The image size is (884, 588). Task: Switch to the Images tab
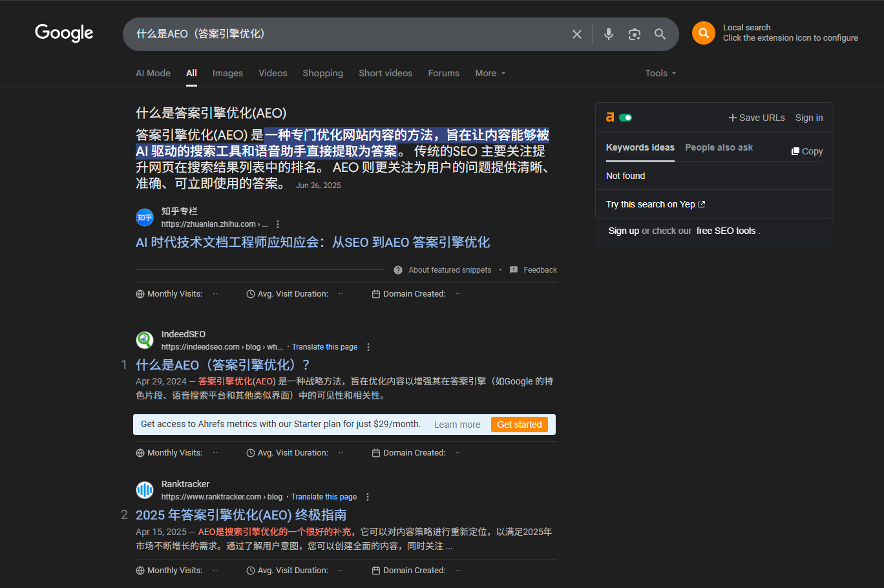pos(228,73)
